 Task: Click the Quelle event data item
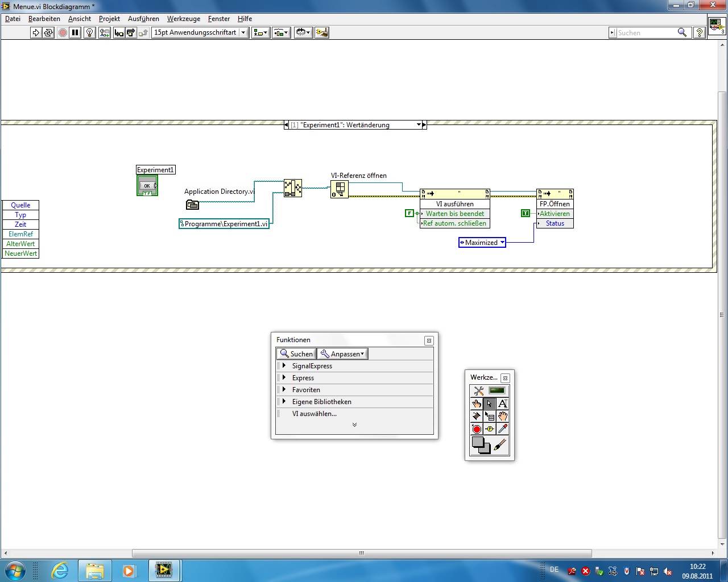pyautogui.click(x=20, y=205)
